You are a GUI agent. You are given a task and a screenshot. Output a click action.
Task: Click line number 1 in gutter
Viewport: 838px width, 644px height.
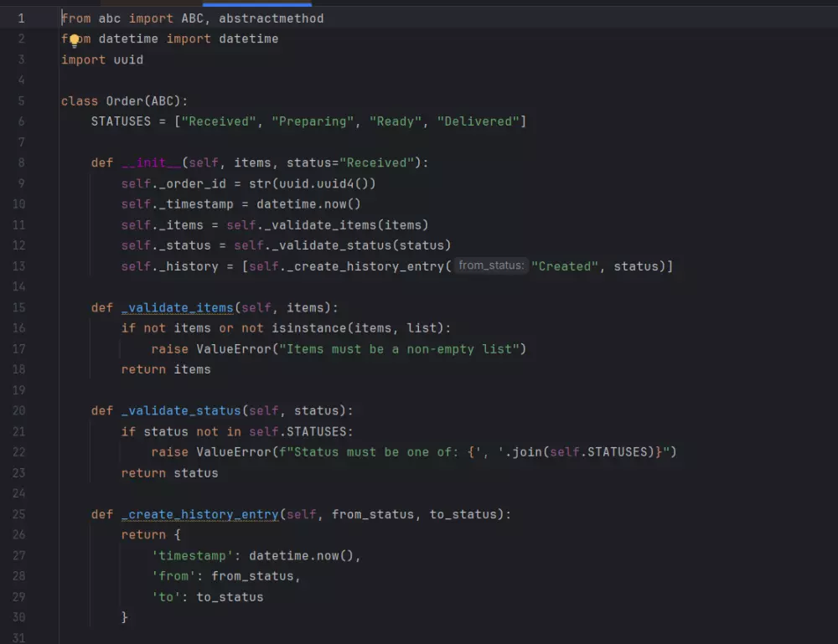[22, 18]
